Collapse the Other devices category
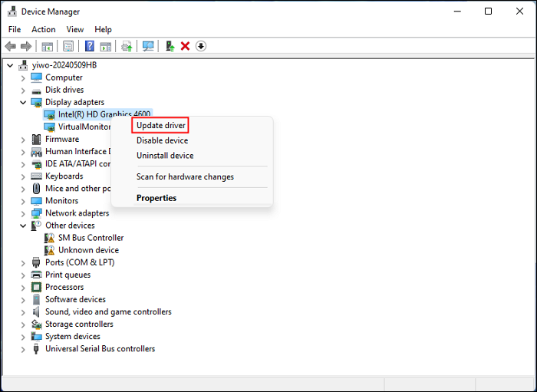The height and width of the screenshot is (392, 537). coord(22,226)
